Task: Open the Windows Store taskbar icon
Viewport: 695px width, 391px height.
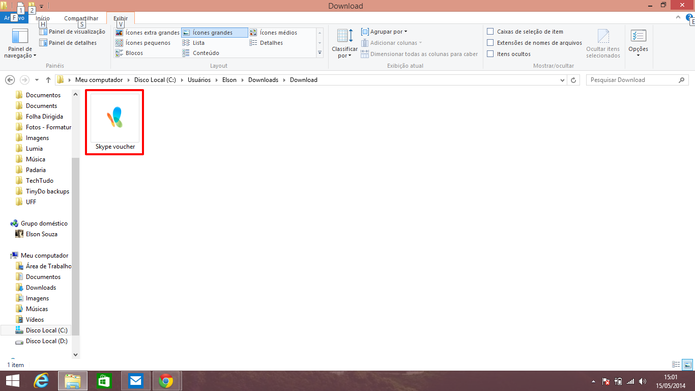Action: pyautogui.click(x=104, y=381)
